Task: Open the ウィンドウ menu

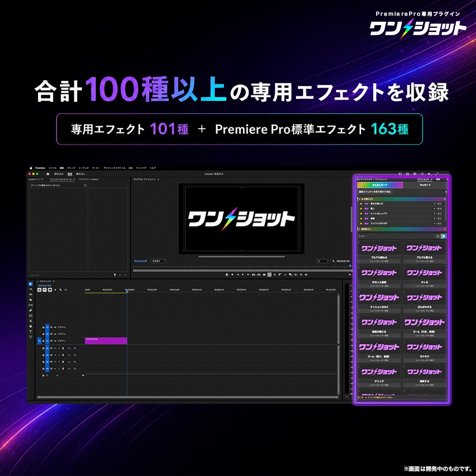Action: tap(141, 168)
